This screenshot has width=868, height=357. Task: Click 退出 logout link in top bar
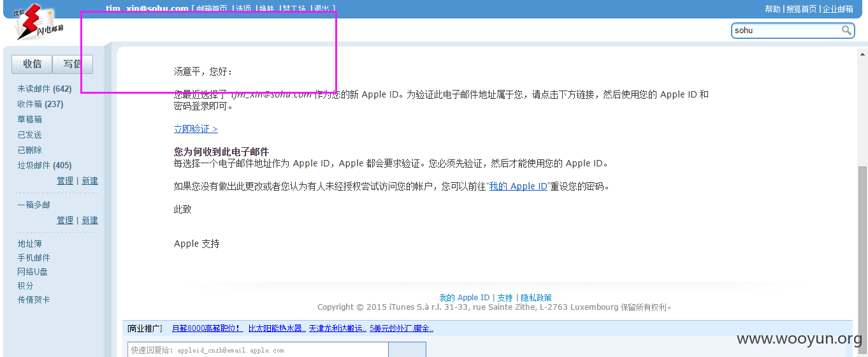[x=322, y=9]
